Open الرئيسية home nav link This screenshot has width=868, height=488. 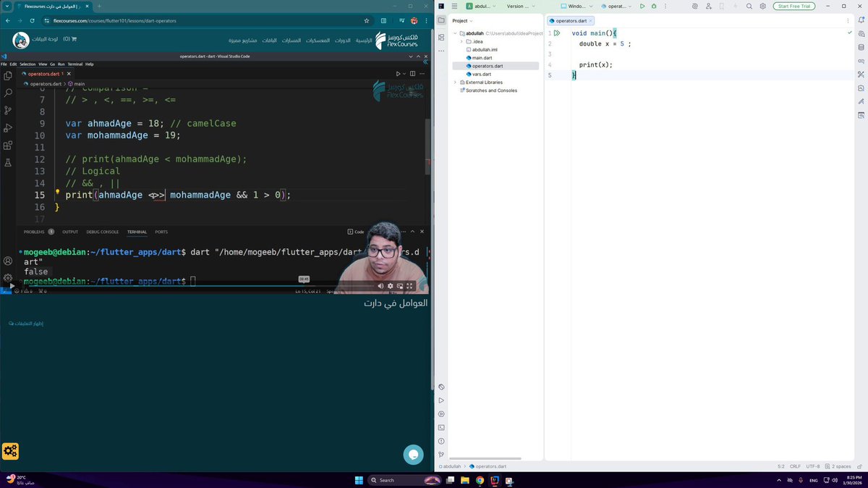[x=363, y=40]
